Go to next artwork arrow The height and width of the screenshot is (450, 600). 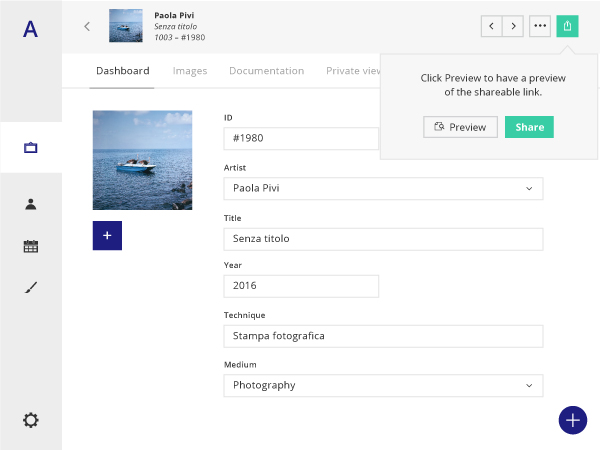[x=514, y=26]
